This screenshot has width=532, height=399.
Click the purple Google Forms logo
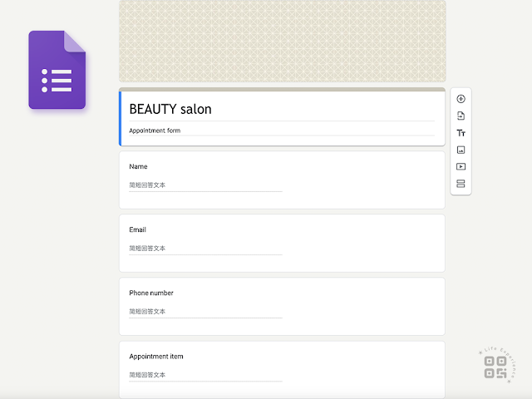tap(57, 70)
